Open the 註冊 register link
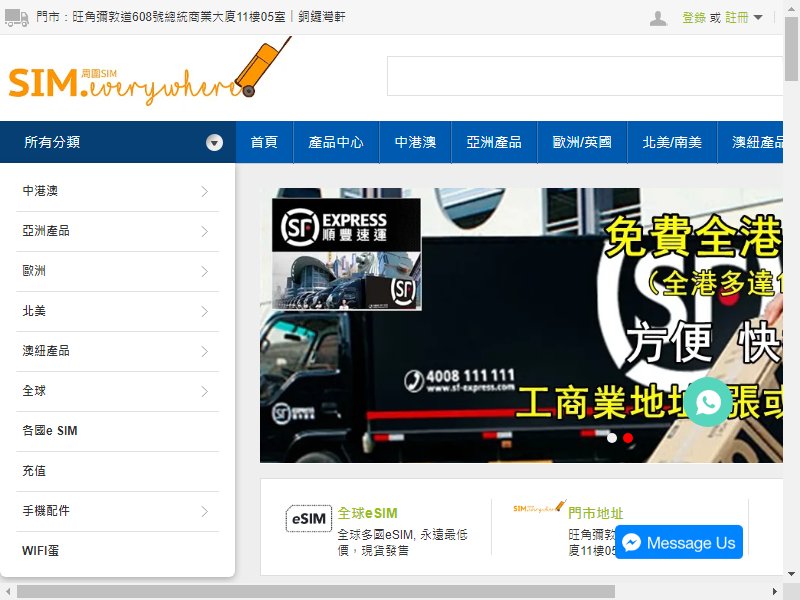The image size is (800, 600). coord(737,18)
